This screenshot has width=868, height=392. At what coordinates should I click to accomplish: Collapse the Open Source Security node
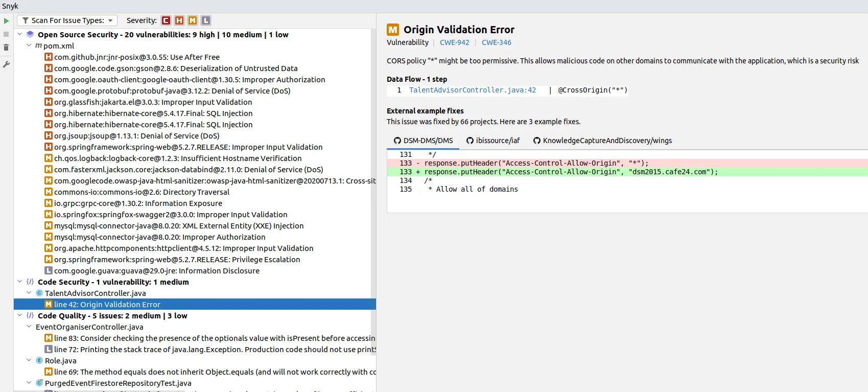[x=20, y=34]
